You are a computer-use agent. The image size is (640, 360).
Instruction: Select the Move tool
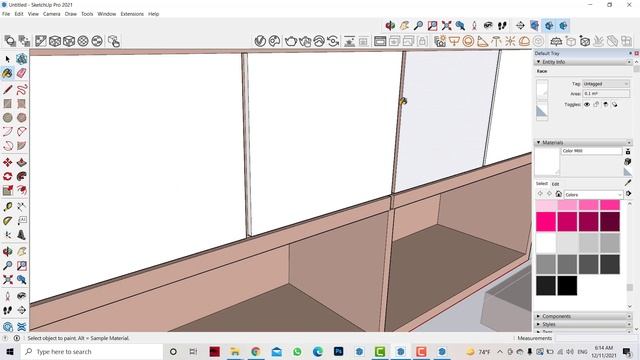pyautogui.click(x=7, y=162)
